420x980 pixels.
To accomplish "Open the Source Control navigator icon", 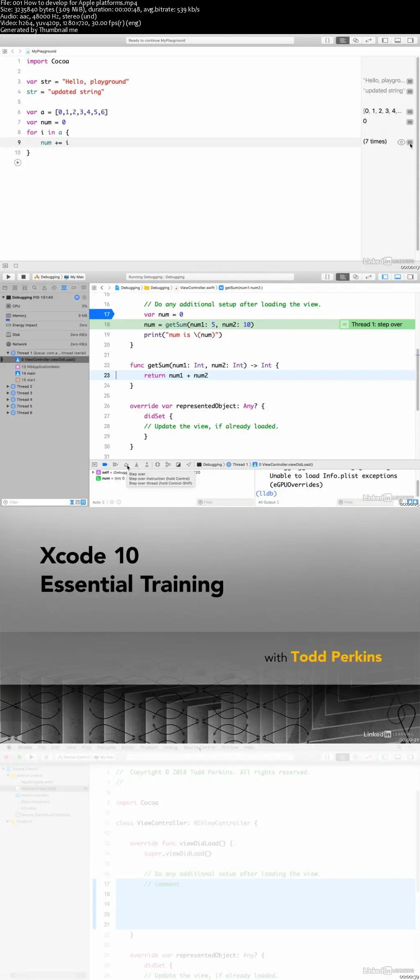I will (15, 288).
